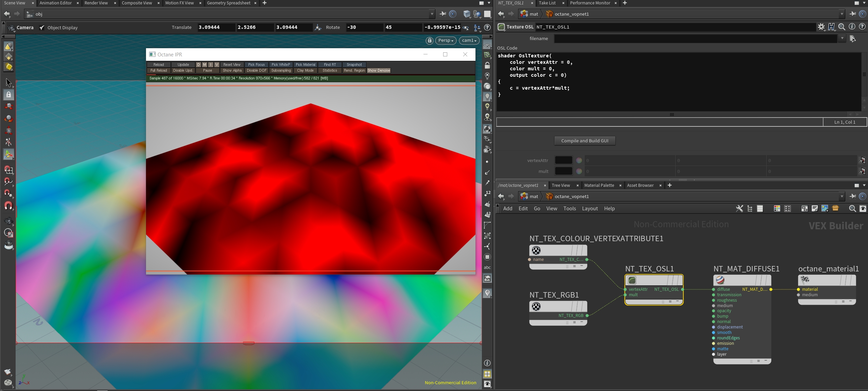Open the Persp viewport dropdown
Viewport: 868px width, 391px height.
pos(446,40)
